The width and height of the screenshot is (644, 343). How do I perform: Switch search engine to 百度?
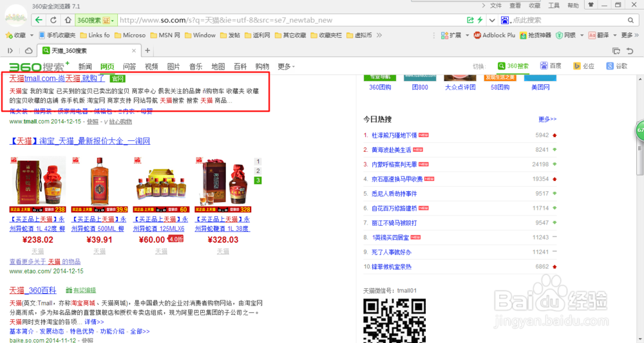tap(551, 66)
